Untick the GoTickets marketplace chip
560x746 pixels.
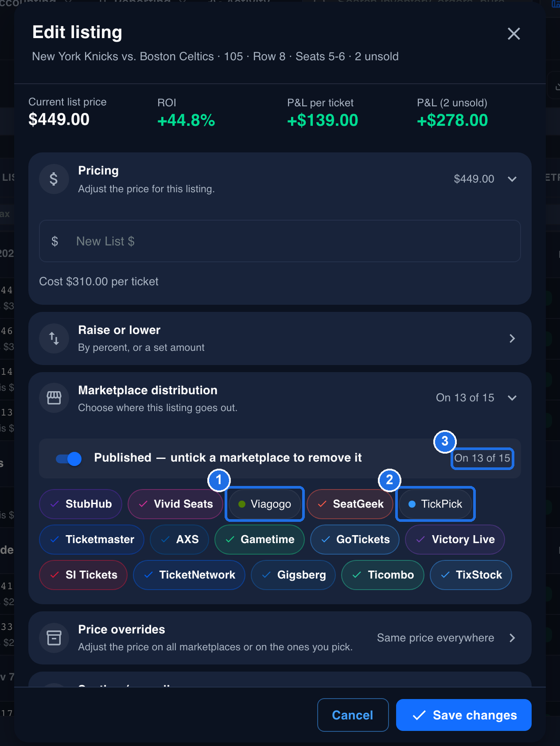[354, 539]
